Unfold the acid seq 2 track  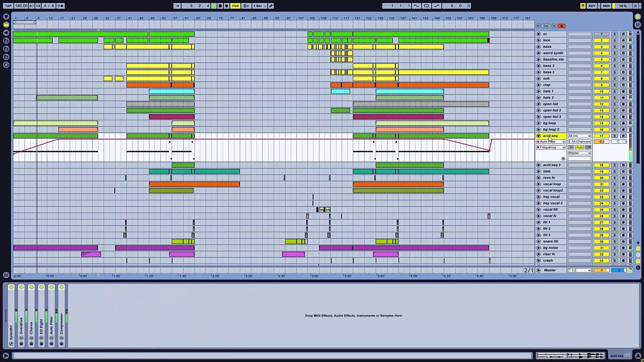tap(538, 165)
